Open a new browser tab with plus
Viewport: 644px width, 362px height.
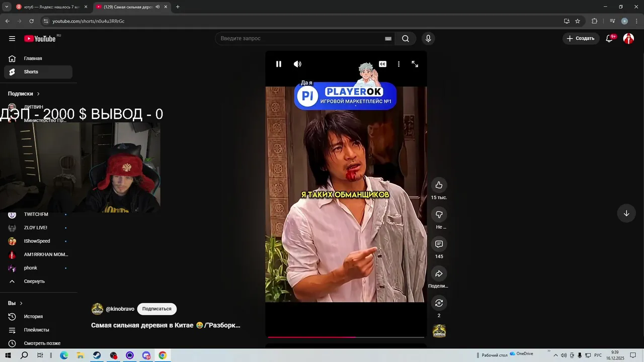(178, 7)
